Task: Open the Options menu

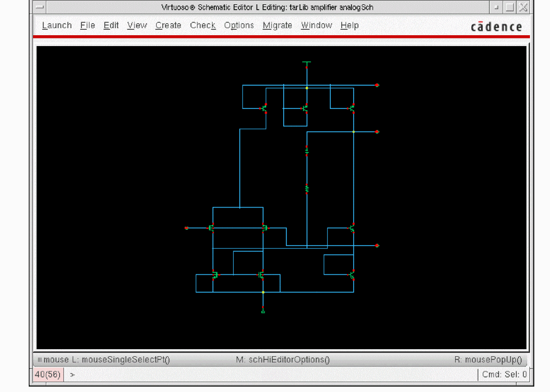Action: tap(239, 25)
